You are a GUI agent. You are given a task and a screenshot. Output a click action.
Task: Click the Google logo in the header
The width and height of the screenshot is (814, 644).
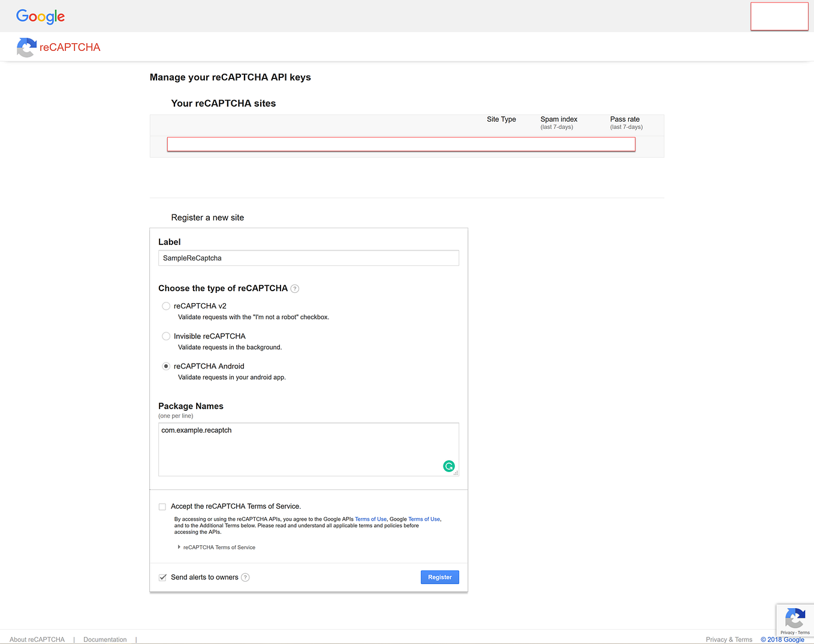coord(40,16)
